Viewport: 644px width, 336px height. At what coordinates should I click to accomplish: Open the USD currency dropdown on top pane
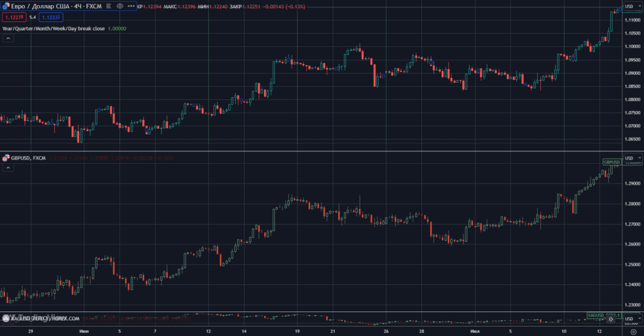[x=629, y=6]
